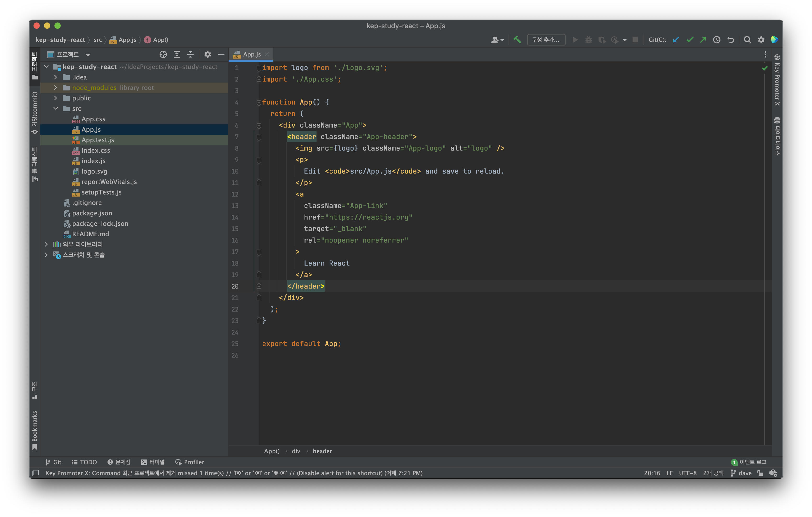The height and width of the screenshot is (517, 812).
Task: Collapse all in project panel
Action: click(190, 54)
